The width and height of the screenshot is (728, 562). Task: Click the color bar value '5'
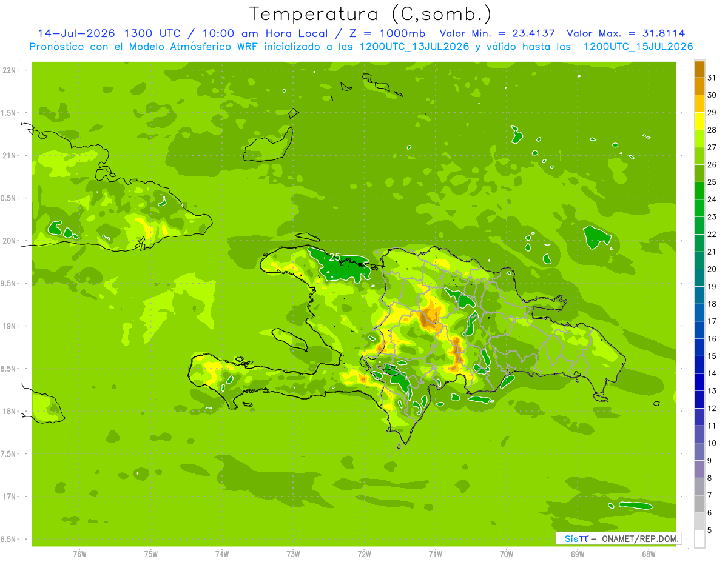pos(710,530)
